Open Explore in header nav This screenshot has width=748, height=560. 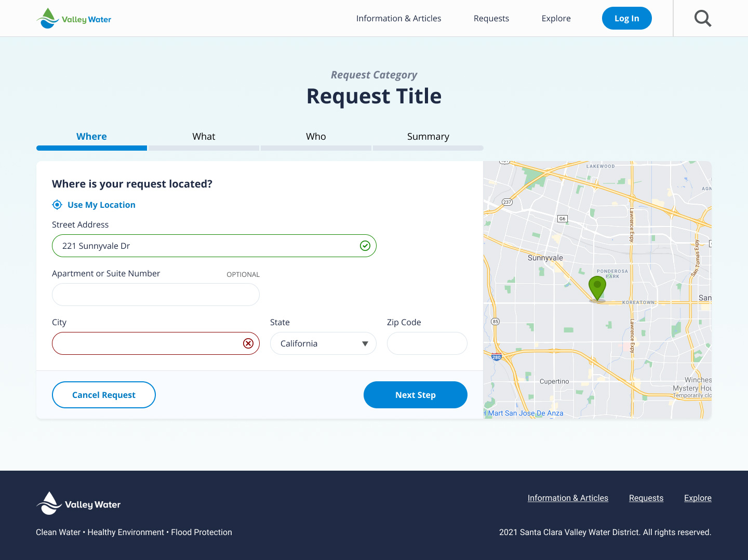pos(556,18)
